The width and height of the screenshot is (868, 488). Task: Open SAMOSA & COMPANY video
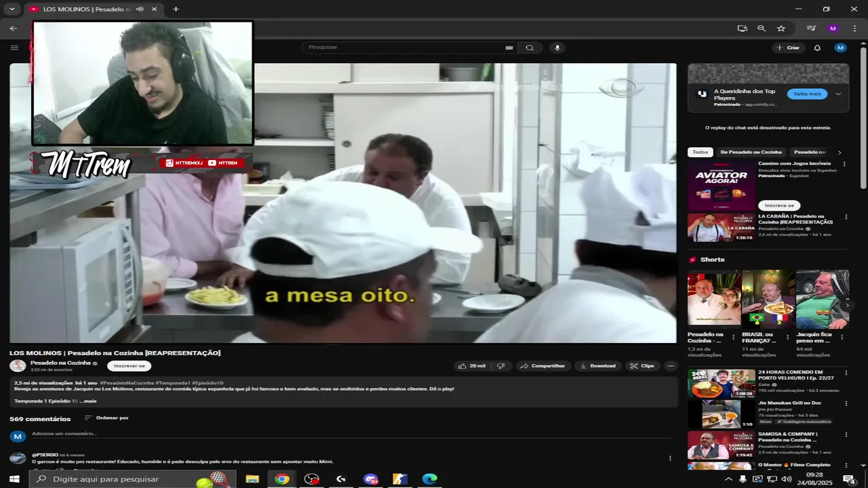[722, 445]
